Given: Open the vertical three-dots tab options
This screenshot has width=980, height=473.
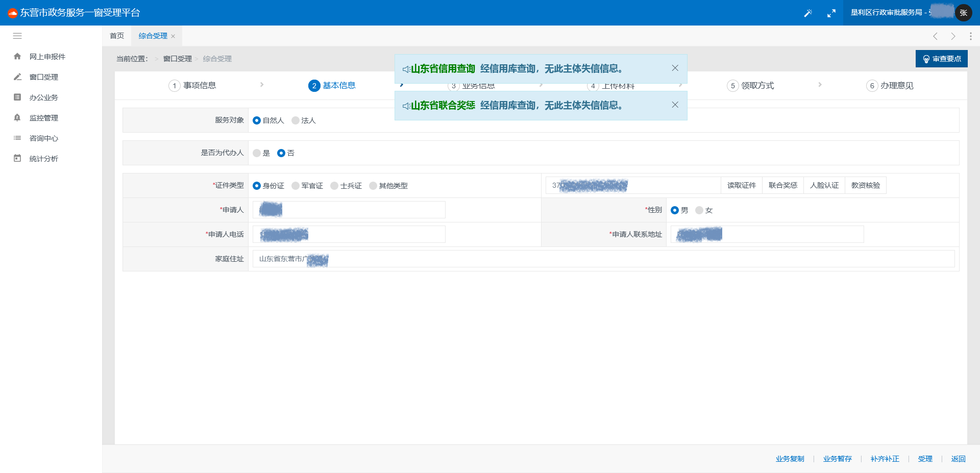Looking at the screenshot, I should tap(970, 36).
